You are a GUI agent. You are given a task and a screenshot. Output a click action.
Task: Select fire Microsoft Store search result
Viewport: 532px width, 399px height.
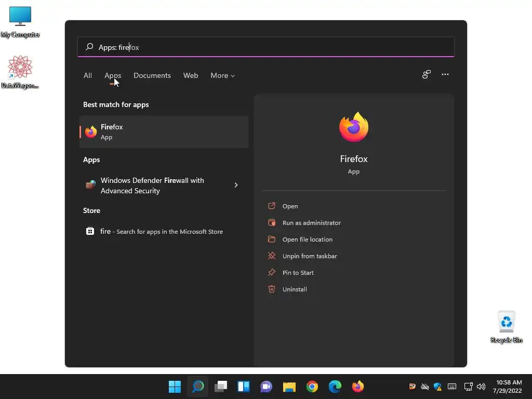(164, 231)
